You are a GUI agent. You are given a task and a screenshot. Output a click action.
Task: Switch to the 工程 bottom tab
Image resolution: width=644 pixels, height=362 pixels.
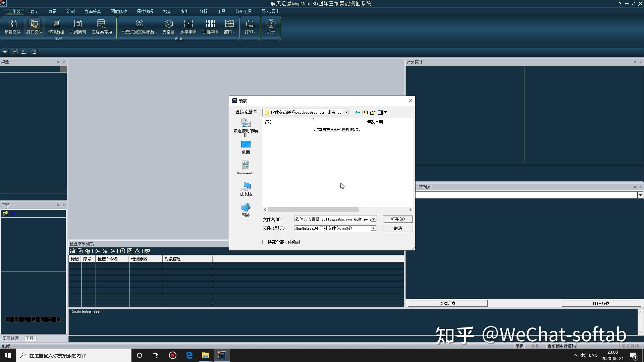click(x=30, y=338)
